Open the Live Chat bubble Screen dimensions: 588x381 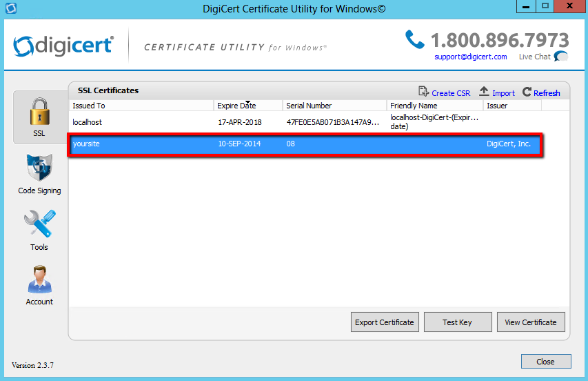(561, 57)
